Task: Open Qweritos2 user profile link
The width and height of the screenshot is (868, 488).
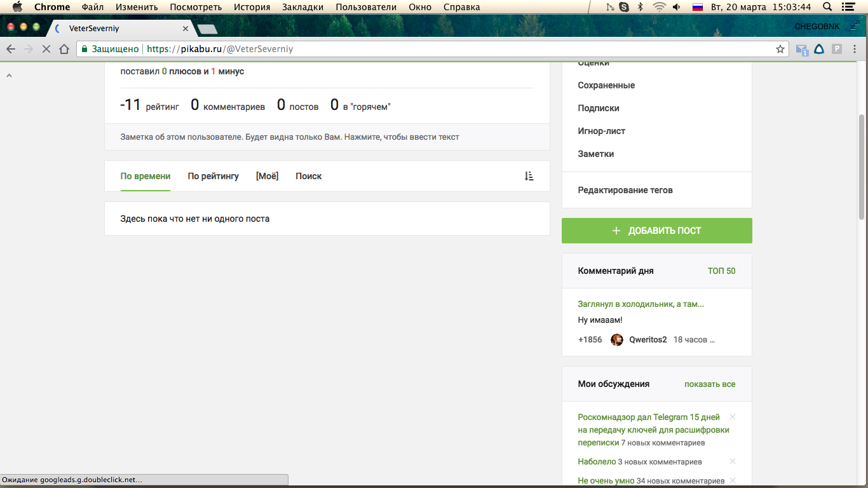Action: click(x=648, y=339)
